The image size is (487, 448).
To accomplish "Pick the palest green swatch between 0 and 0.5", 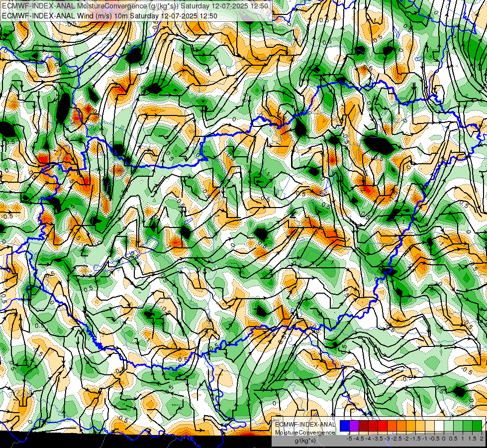I will coord(449,426).
